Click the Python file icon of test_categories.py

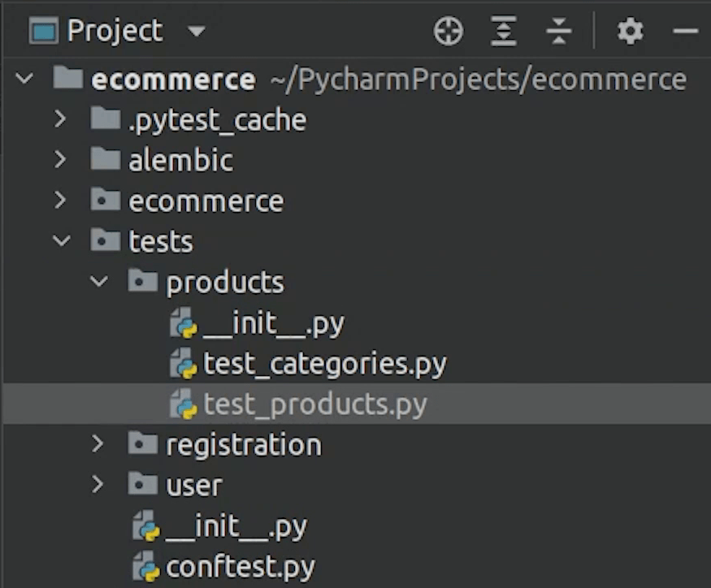point(184,364)
